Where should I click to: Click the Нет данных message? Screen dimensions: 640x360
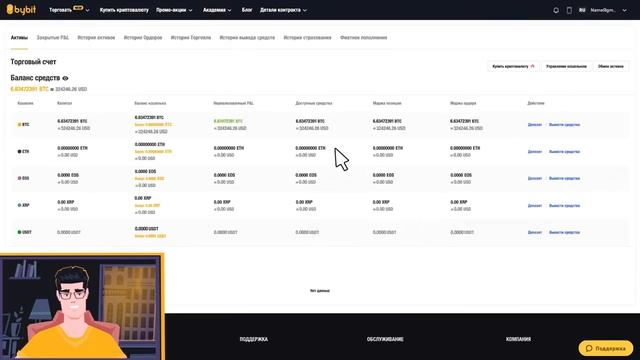pos(320,291)
